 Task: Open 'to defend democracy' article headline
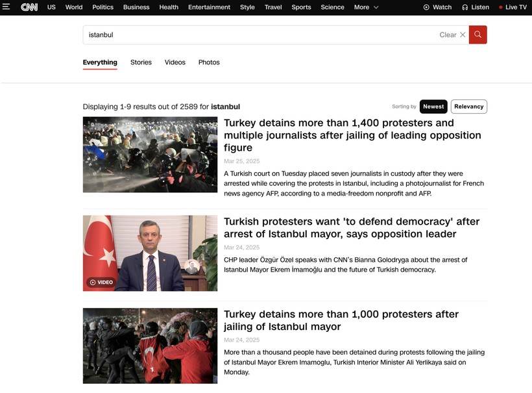352,227
